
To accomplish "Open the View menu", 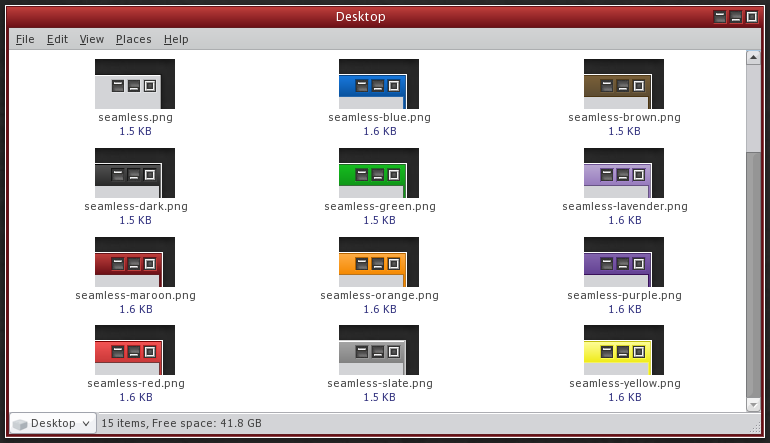I will (92, 39).
